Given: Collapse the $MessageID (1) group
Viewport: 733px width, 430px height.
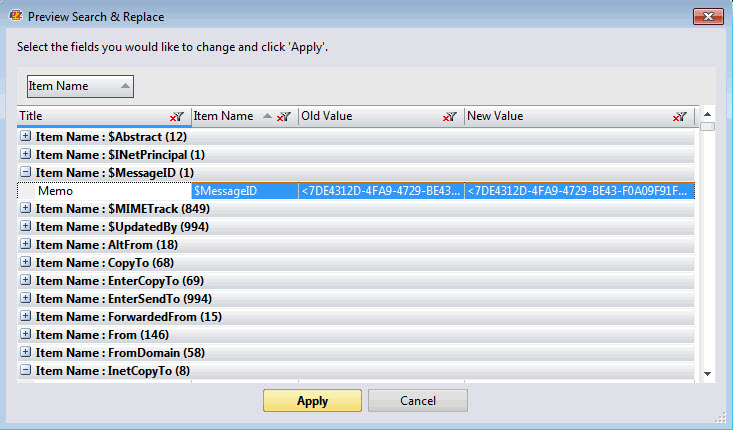Looking at the screenshot, I should pyautogui.click(x=26, y=172).
